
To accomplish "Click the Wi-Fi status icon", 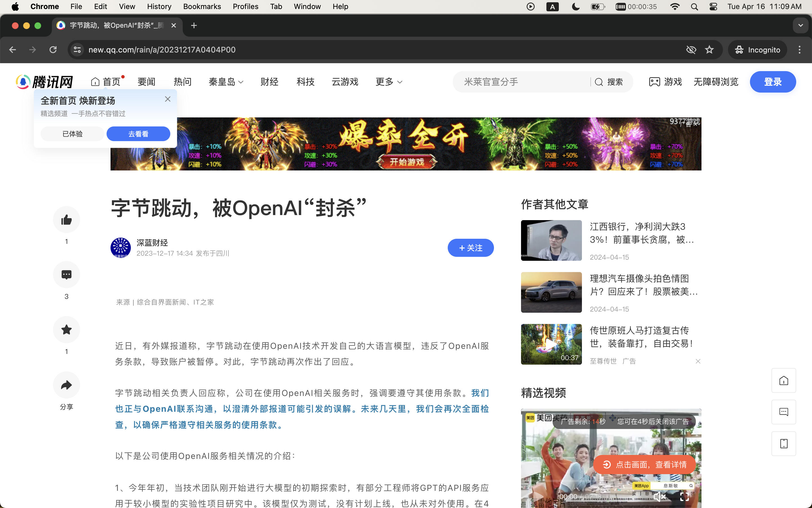I will [675, 7].
